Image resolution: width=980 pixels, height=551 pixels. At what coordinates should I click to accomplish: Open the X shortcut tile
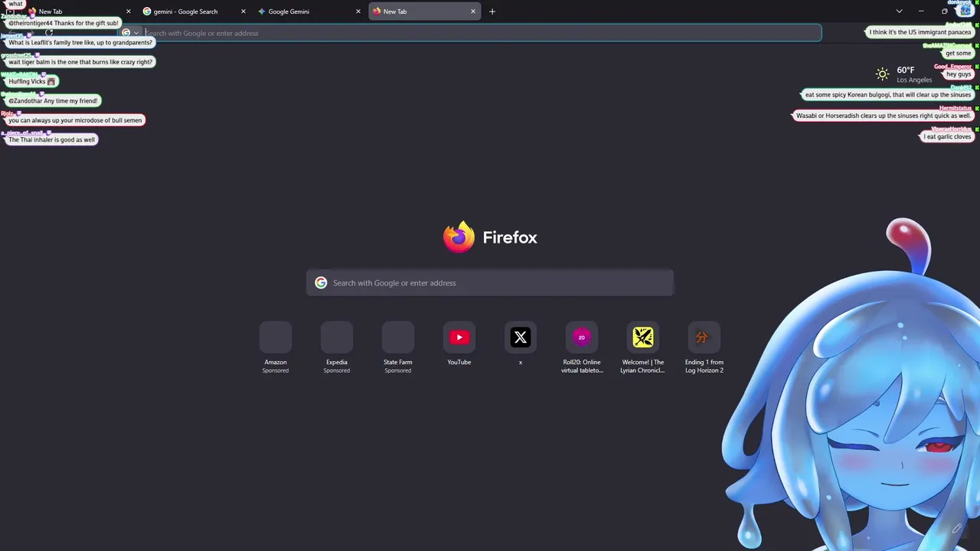click(521, 344)
